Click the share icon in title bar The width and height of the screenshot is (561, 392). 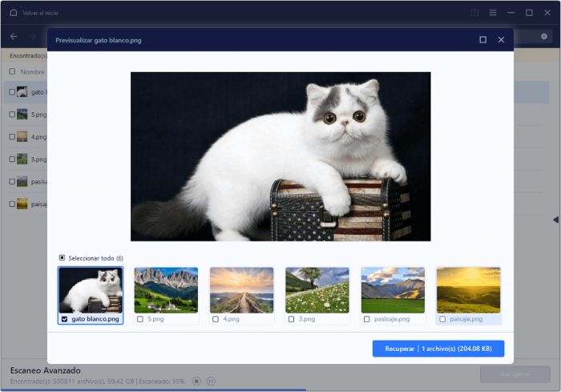click(x=474, y=13)
